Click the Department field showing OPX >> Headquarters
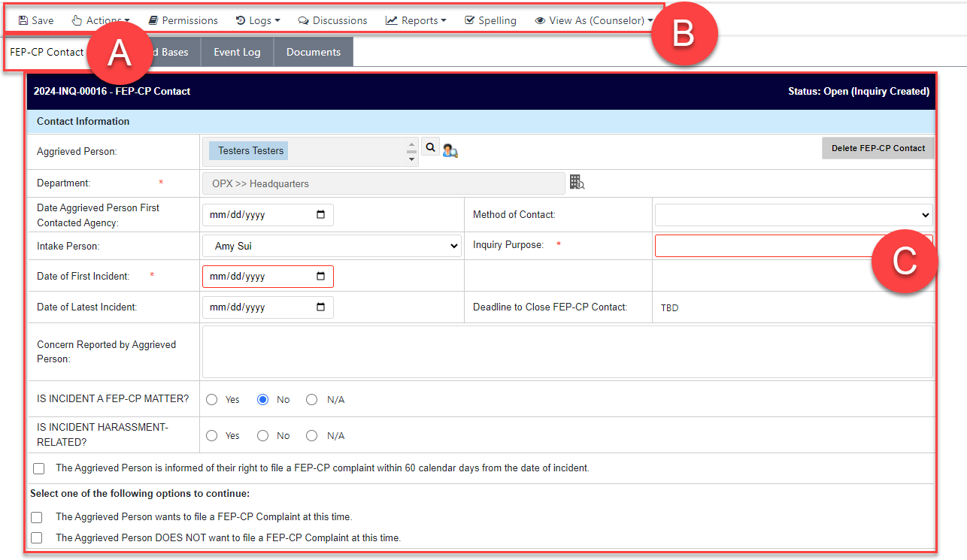 [x=383, y=183]
